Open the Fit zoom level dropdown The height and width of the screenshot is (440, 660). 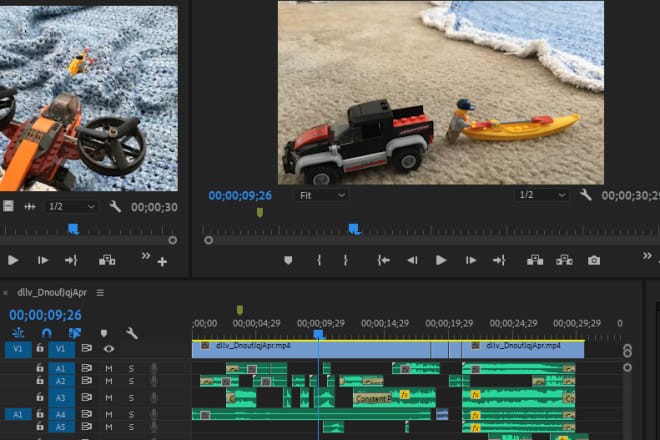pos(322,195)
